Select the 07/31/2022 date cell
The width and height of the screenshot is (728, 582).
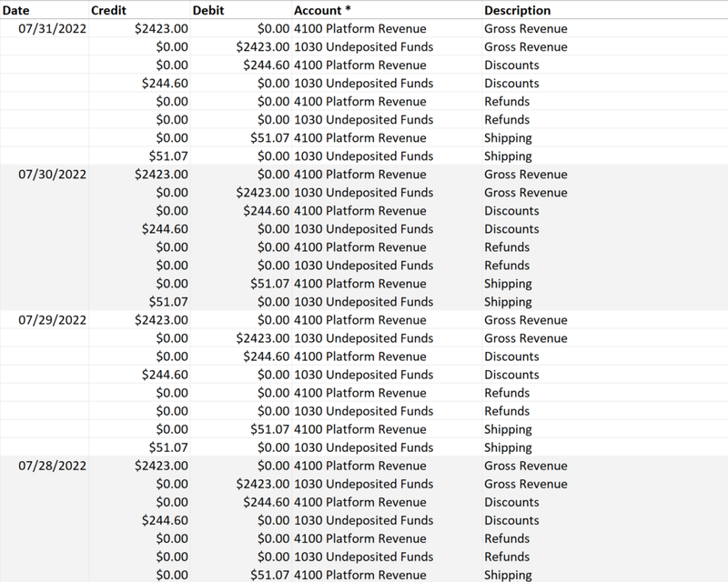[x=53, y=29]
